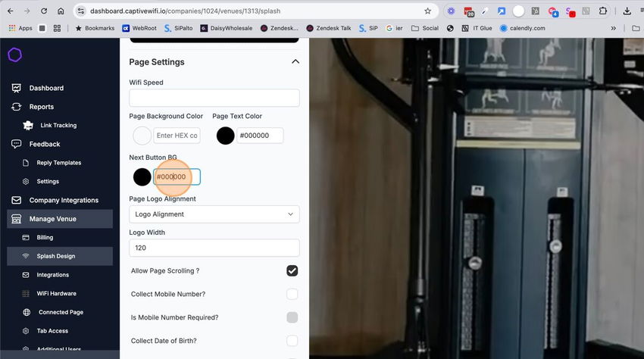Bookmark this page with the star icon

click(427, 11)
